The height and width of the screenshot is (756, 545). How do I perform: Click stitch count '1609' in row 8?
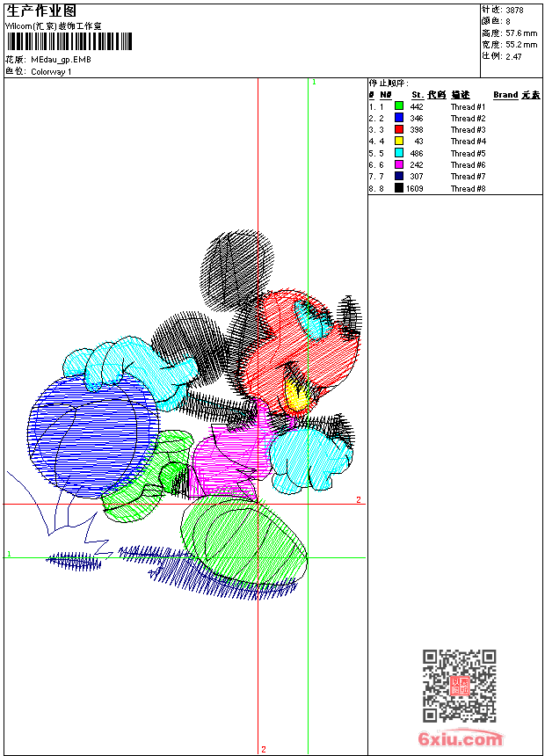coord(415,188)
